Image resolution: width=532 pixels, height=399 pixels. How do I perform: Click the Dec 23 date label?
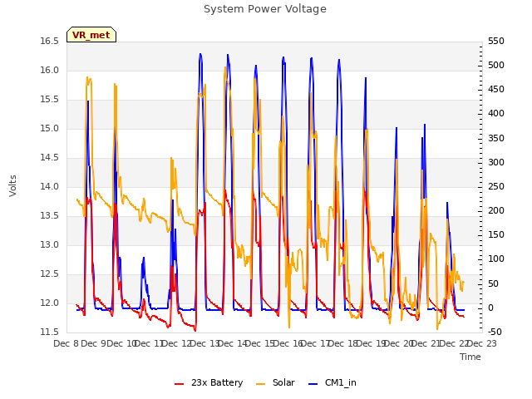coord(482,343)
